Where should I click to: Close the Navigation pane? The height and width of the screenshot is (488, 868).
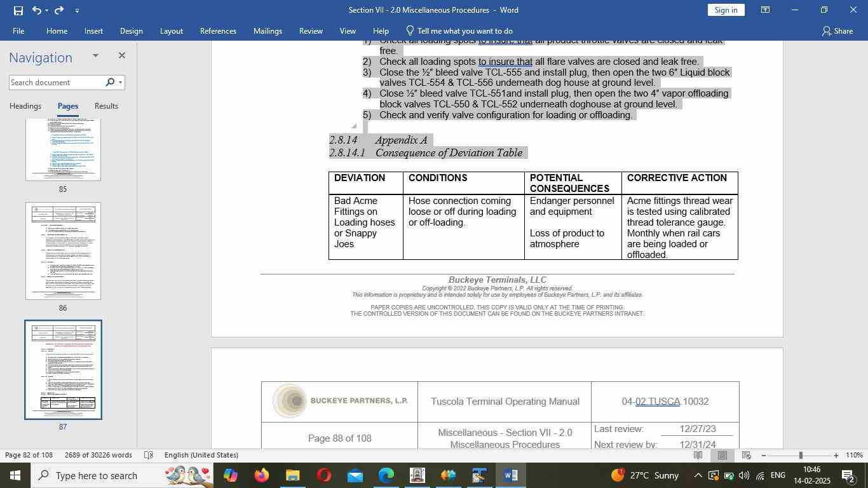tap(121, 56)
